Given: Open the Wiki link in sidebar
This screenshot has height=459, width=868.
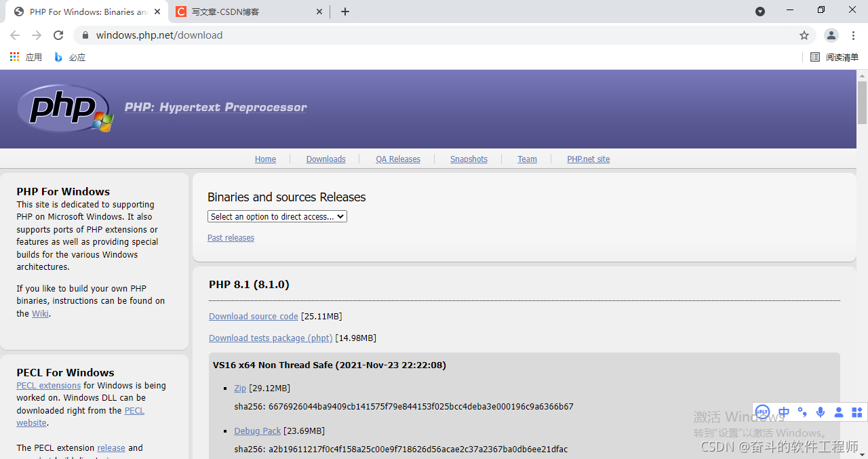Looking at the screenshot, I should click(40, 314).
